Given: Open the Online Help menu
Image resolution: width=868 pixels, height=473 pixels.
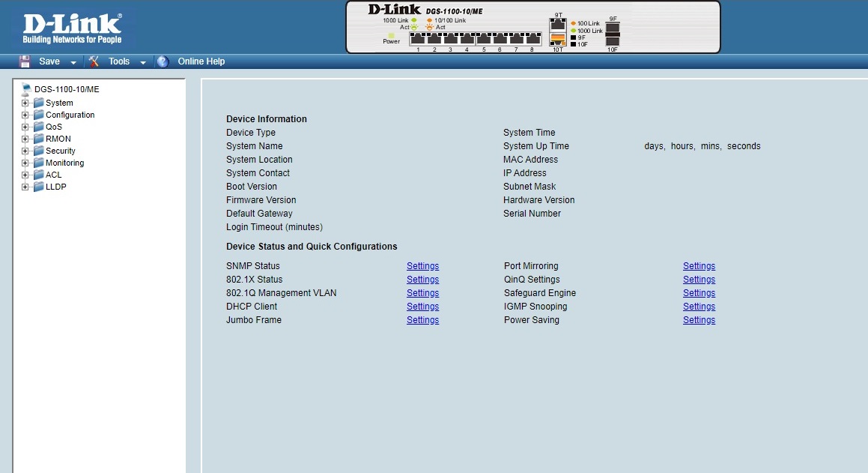Looking at the screenshot, I should [201, 61].
